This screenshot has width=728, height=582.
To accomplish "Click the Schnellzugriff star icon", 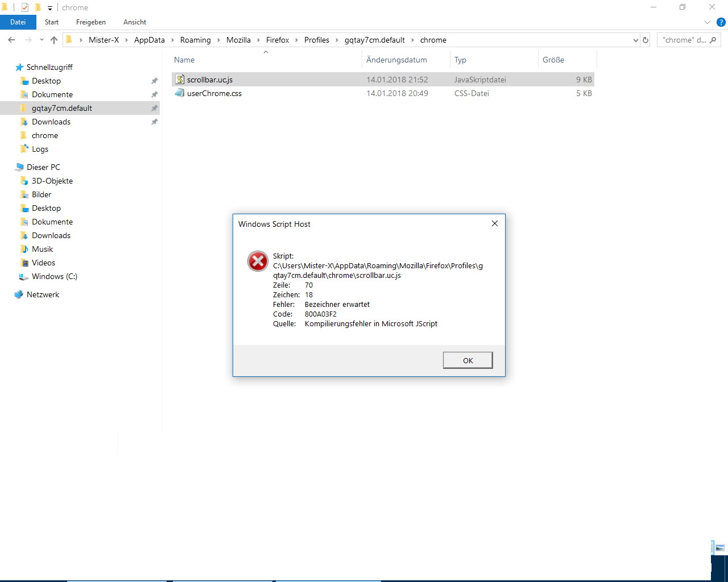I will (x=20, y=67).
